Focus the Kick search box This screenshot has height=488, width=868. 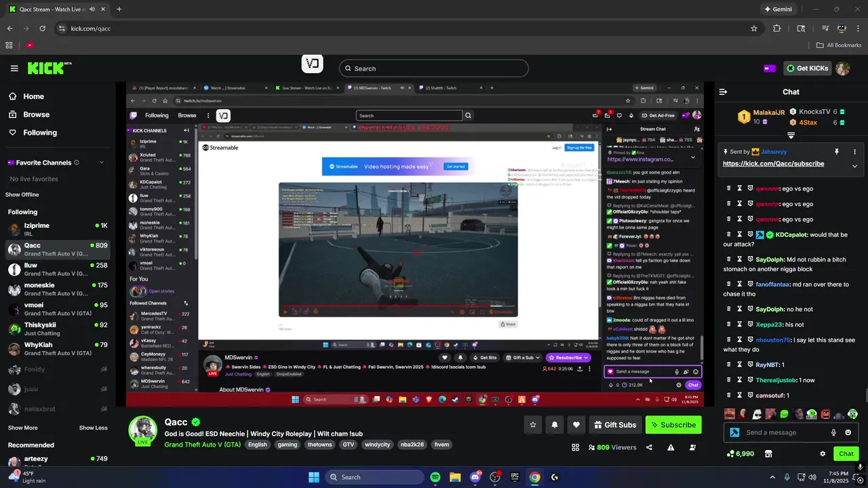pos(434,68)
